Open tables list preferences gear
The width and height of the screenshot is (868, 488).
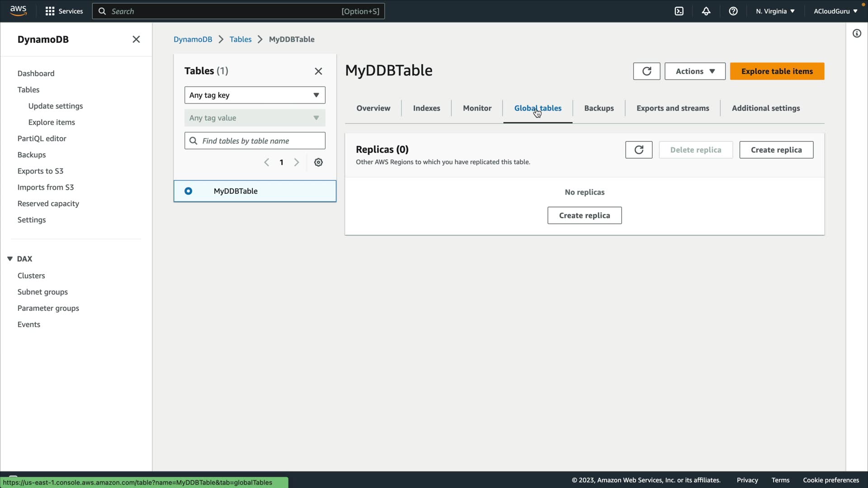click(318, 163)
